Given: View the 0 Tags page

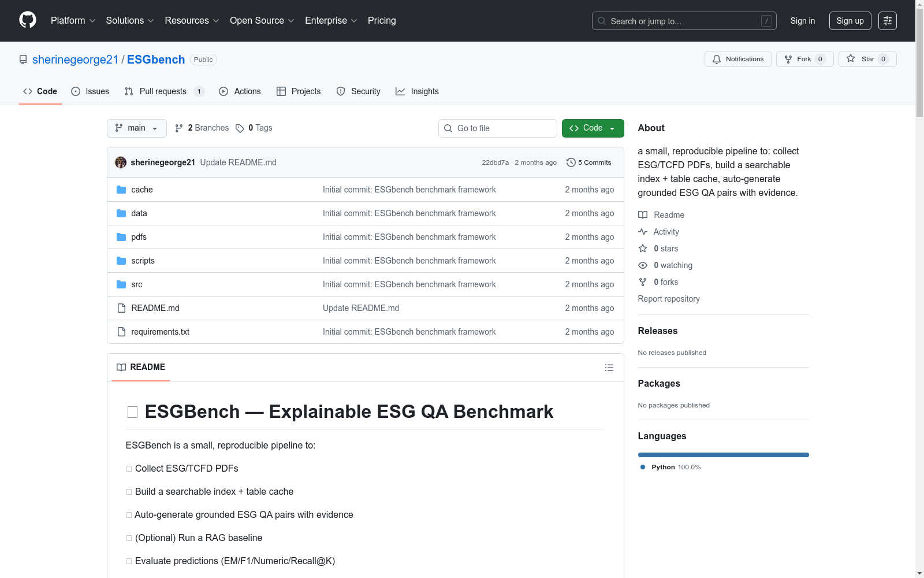Looking at the screenshot, I should (254, 128).
